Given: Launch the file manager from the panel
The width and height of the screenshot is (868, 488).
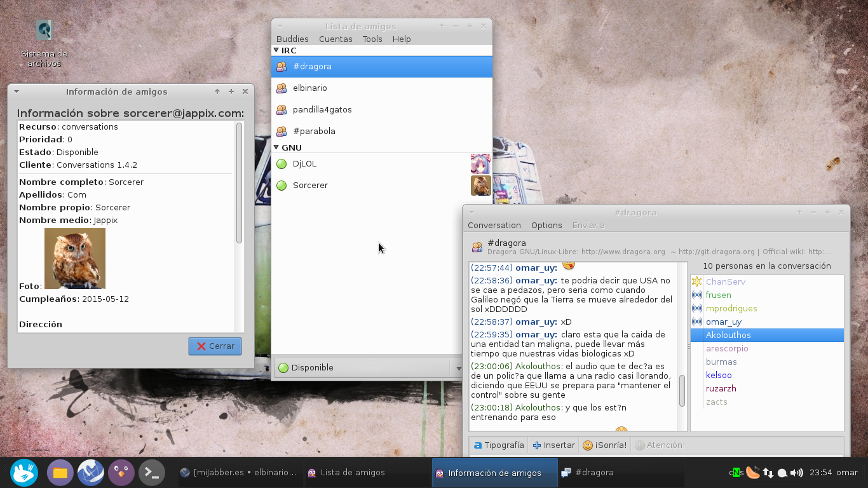Looking at the screenshot, I should pos(60,473).
